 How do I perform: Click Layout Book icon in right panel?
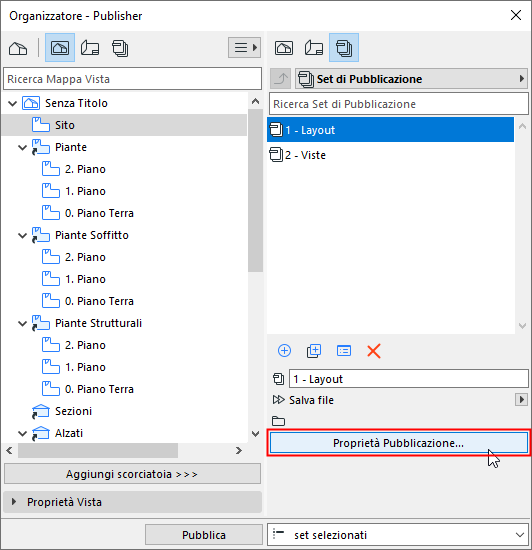pyautogui.click(x=314, y=48)
